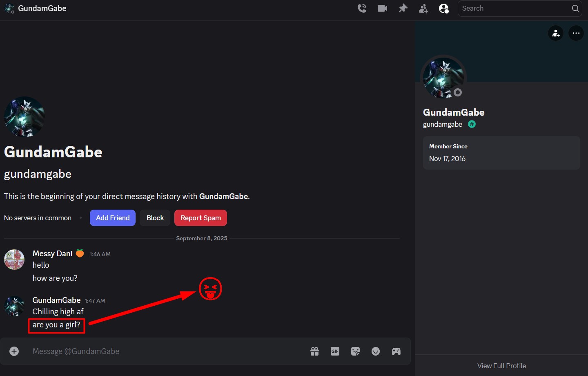
Task: Open the game controller apps launcher
Action: [x=396, y=351]
